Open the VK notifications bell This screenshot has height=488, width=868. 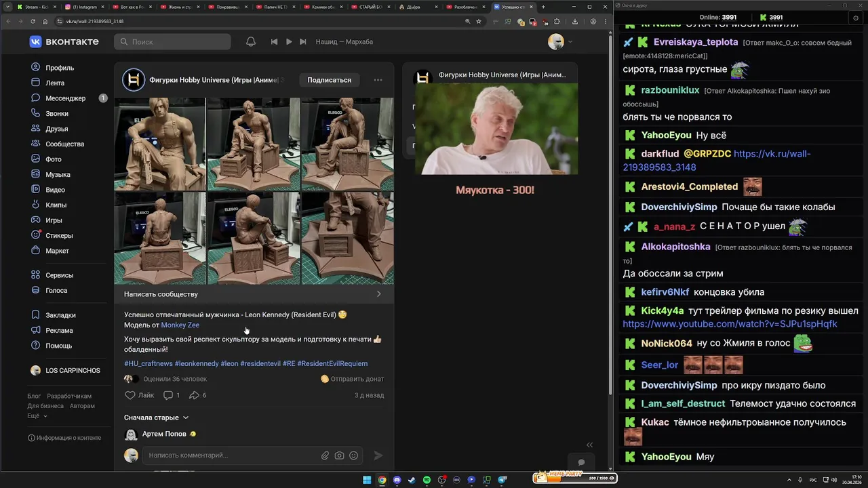(251, 42)
